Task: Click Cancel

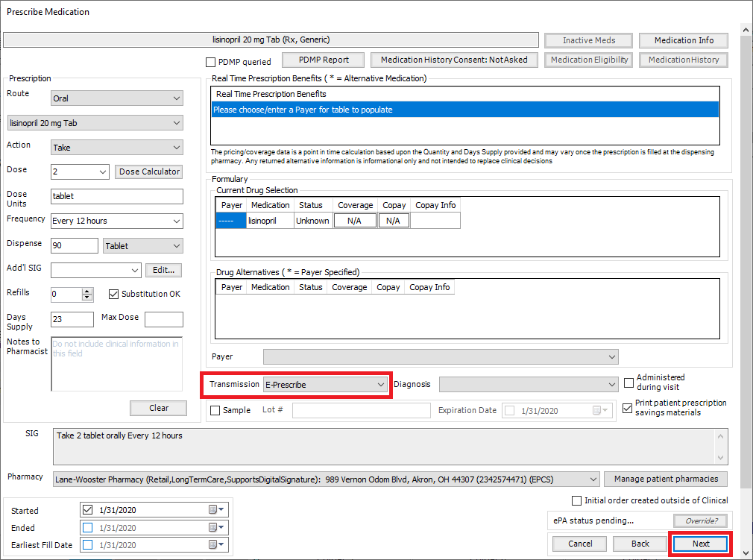Action: pos(579,544)
